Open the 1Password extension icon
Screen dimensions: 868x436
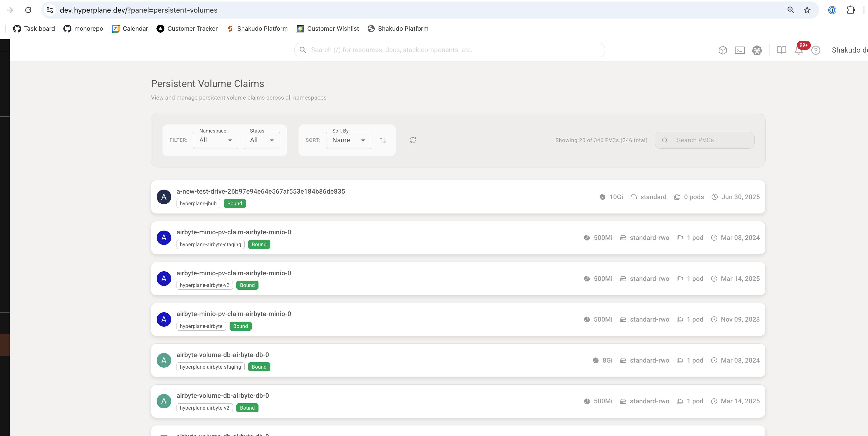tap(832, 10)
